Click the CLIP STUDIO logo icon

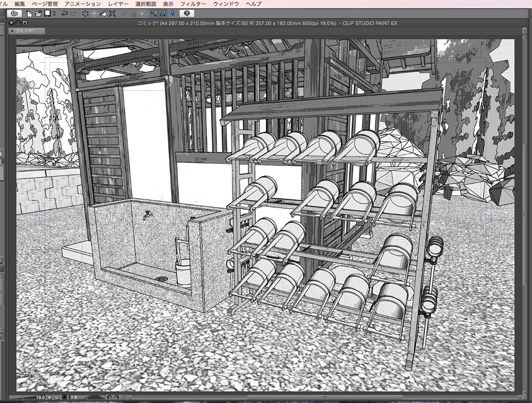coord(15,14)
